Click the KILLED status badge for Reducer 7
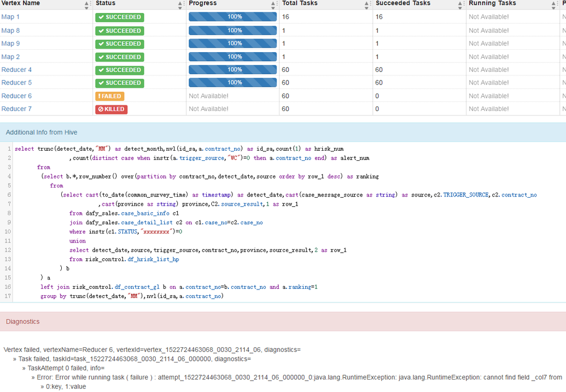 (x=111, y=109)
